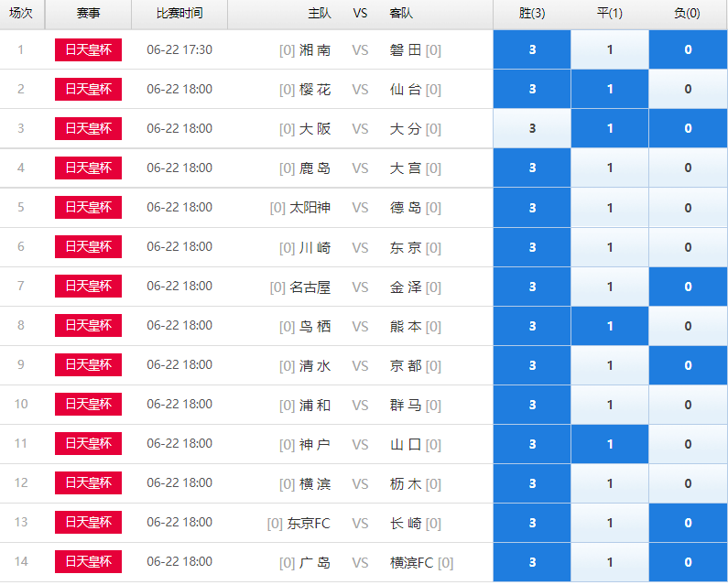Click home team 湘南
Screen dimensions: 728x585
pos(315,50)
